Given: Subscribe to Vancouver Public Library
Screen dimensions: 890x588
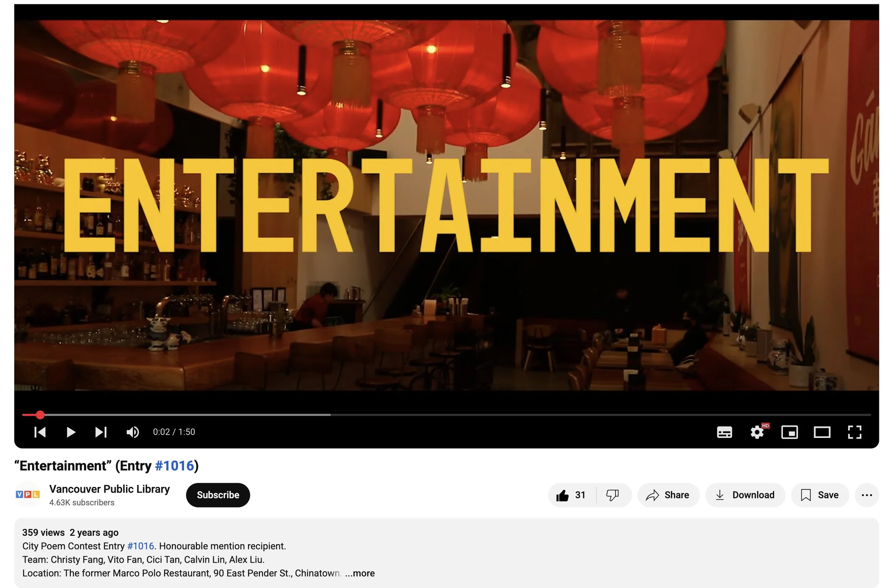Looking at the screenshot, I should tap(218, 495).
